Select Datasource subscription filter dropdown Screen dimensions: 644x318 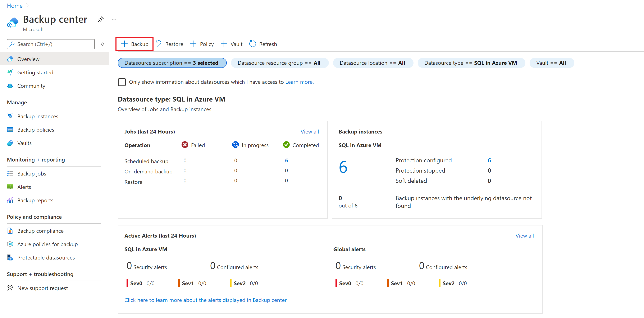[x=172, y=63]
